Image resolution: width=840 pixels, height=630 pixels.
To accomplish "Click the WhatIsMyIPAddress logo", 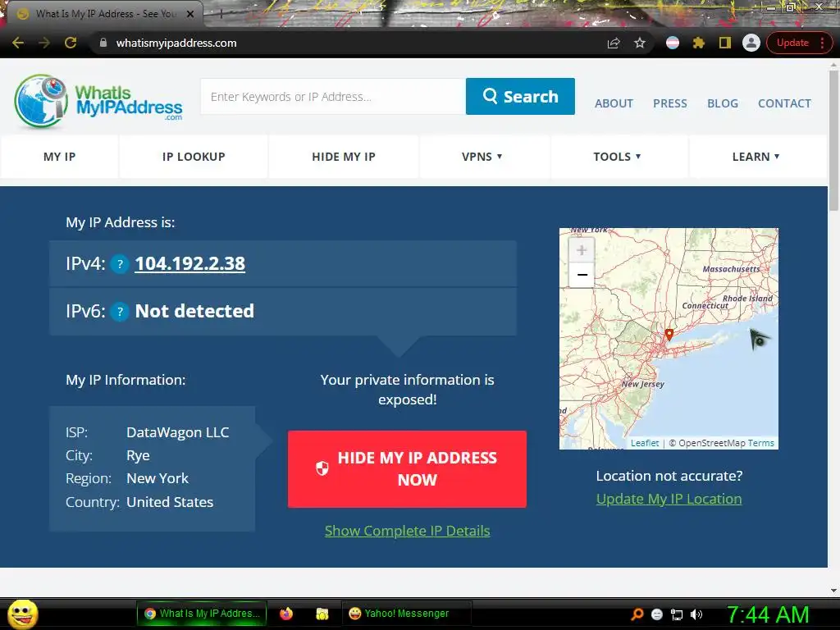I will click(x=98, y=101).
